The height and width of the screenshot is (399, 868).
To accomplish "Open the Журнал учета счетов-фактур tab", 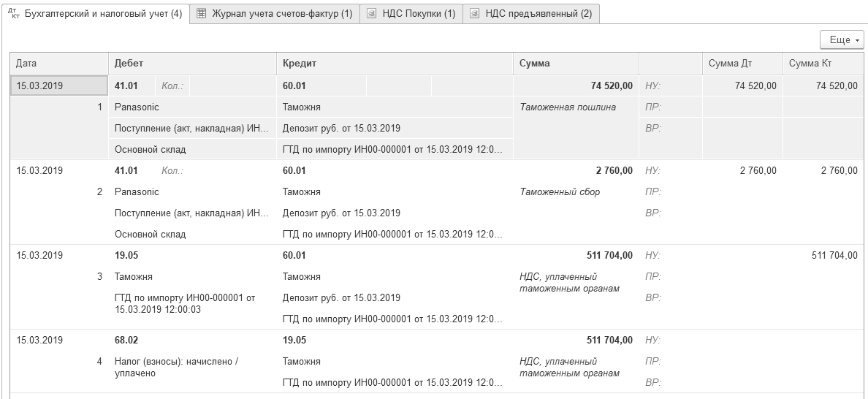I will [281, 14].
